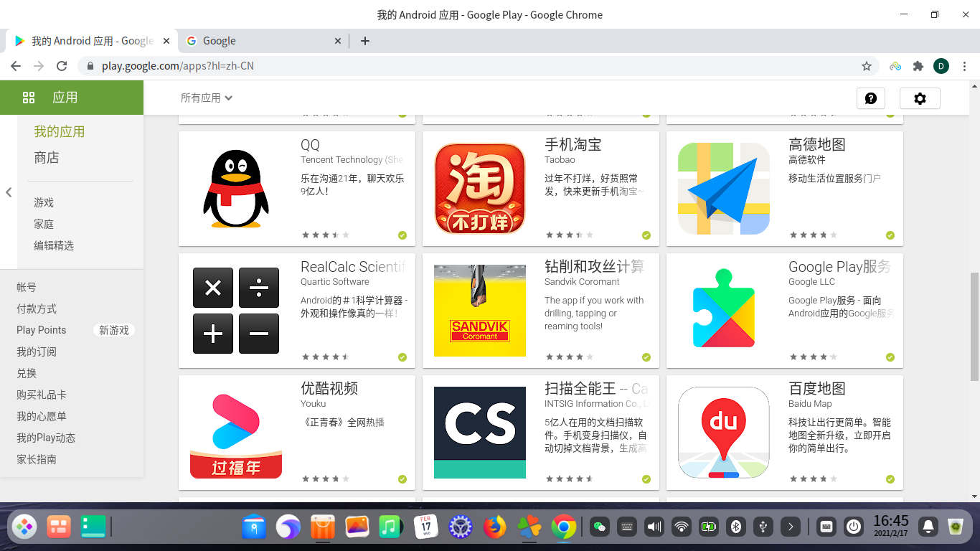Open 付款方式 in the sidebar
The image size is (980, 551).
point(37,309)
